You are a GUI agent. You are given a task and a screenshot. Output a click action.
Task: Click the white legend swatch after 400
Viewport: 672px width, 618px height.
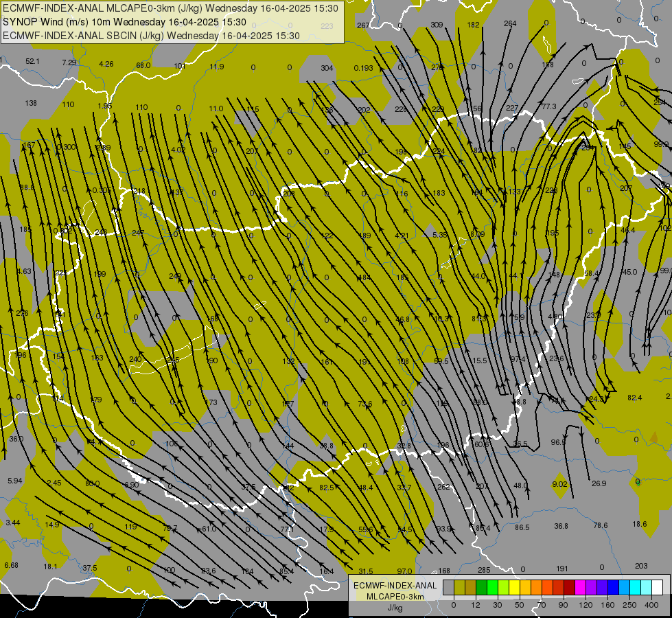click(x=657, y=587)
